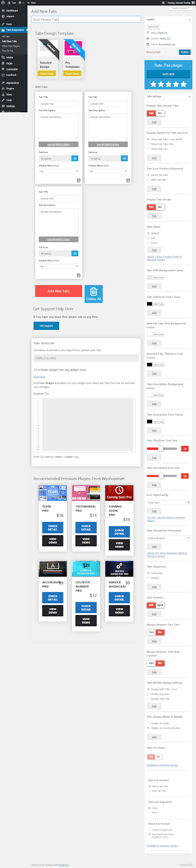Screen dimensions: 196x868
Task: View Demo for Testimonial Pro
Action: pyautogui.click(x=86, y=541)
